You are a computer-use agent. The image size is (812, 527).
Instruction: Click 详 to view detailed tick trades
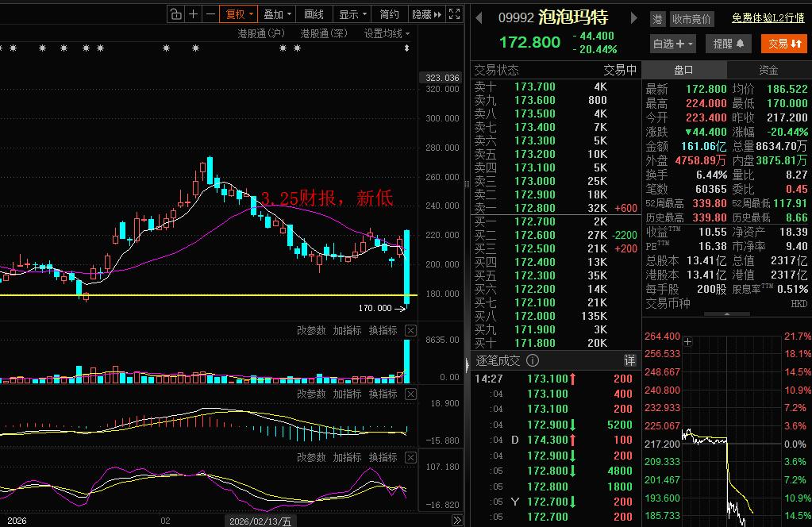(x=629, y=360)
